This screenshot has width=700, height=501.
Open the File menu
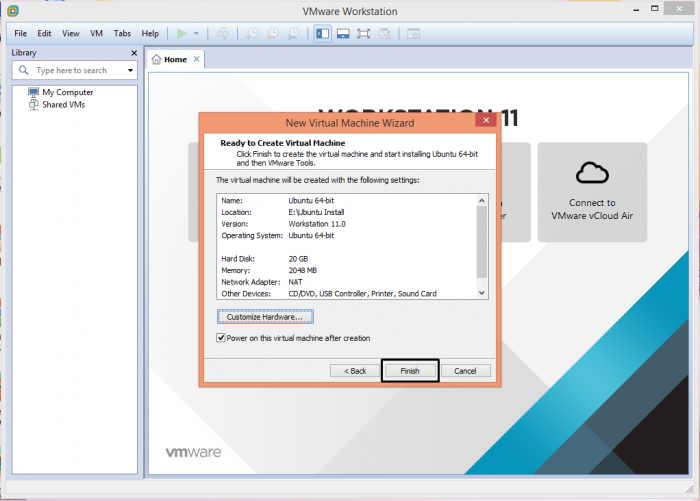tap(20, 33)
